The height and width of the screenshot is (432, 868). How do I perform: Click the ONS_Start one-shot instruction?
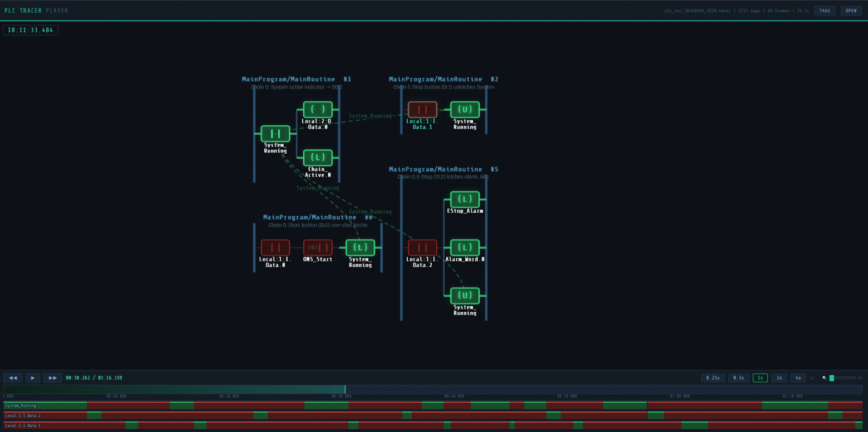pyautogui.click(x=318, y=248)
